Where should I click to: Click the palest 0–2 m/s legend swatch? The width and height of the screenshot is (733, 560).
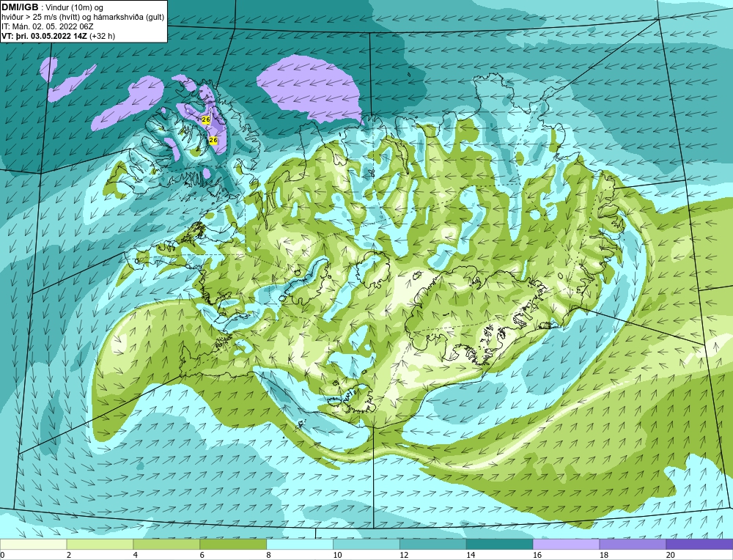(33, 544)
